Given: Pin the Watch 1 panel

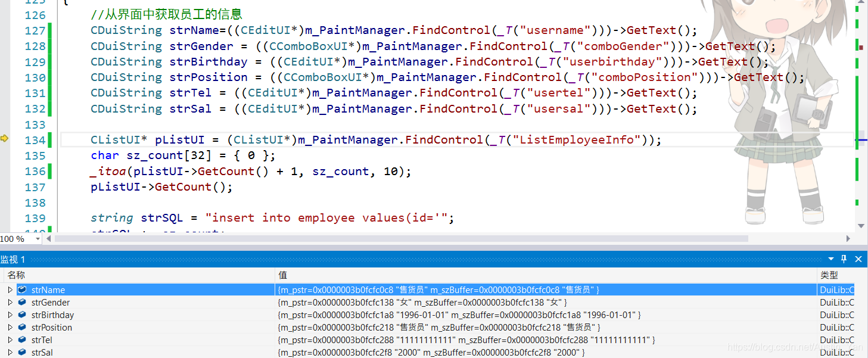Looking at the screenshot, I should pyautogui.click(x=844, y=259).
